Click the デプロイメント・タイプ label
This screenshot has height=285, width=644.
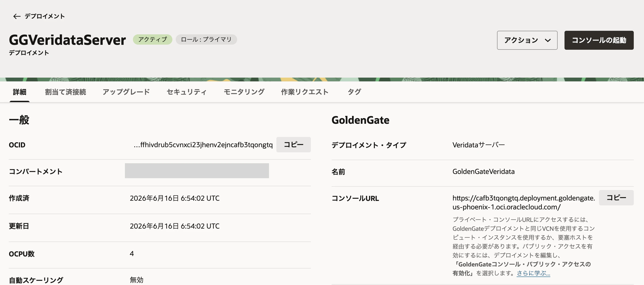(369, 145)
